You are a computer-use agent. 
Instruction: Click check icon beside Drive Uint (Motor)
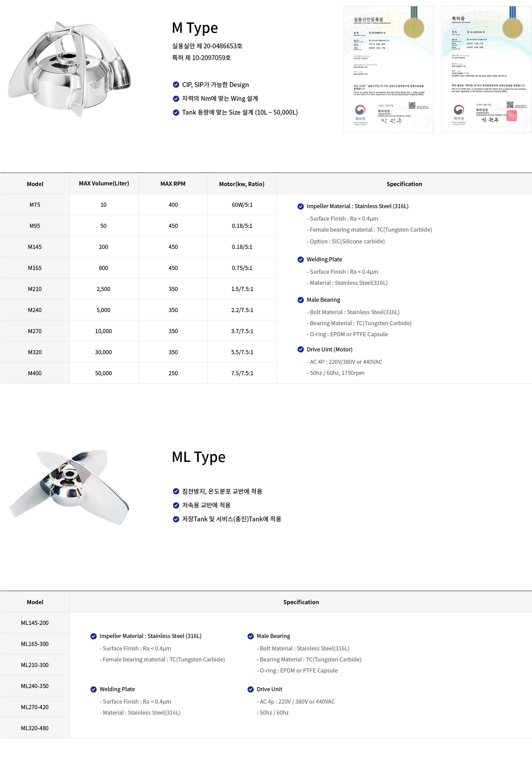[301, 349]
